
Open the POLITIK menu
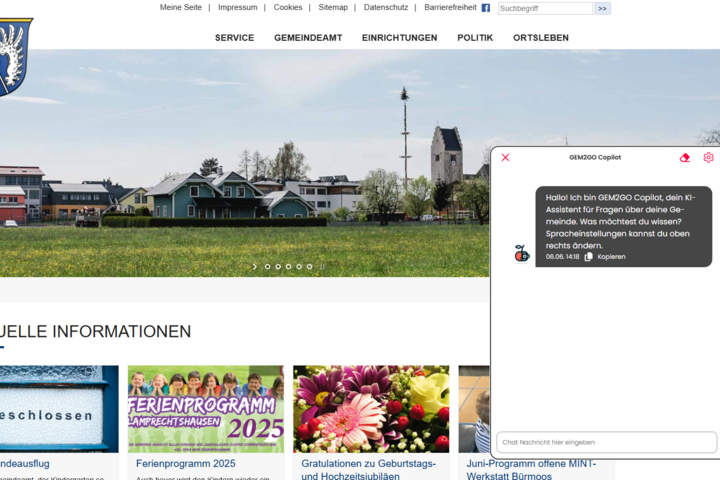(475, 38)
